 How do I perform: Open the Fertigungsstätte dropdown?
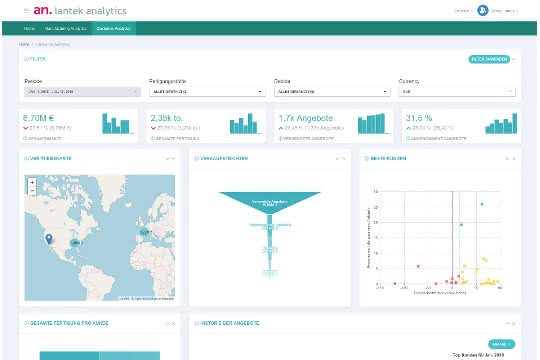pyautogui.click(x=207, y=92)
